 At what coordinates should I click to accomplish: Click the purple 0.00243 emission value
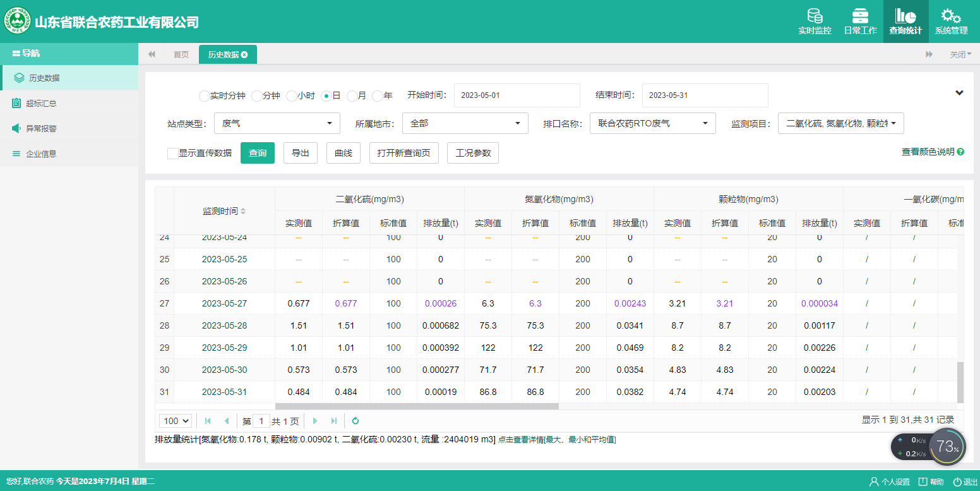pos(630,303)
